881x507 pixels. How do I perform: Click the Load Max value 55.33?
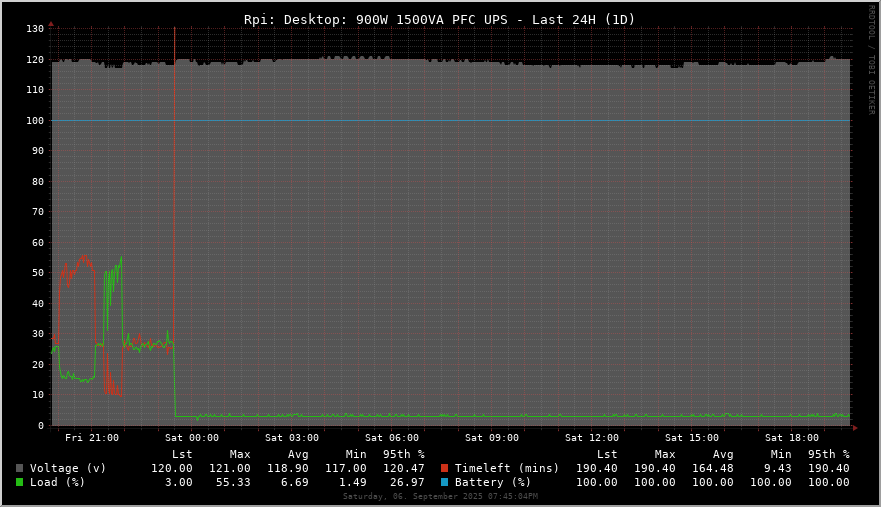[x=233, y=482]
